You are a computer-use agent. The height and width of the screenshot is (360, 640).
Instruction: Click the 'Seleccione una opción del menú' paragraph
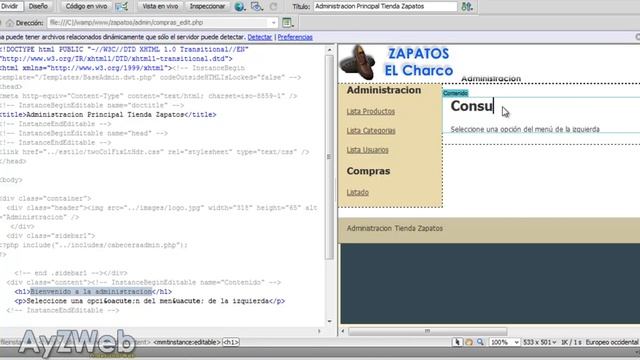(525, 129)
